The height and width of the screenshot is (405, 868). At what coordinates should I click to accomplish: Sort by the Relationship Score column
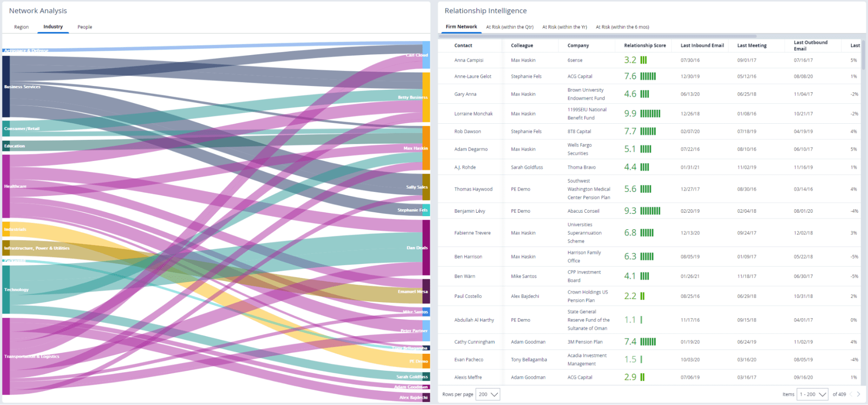pyautogui.click(x=644, y=45)
